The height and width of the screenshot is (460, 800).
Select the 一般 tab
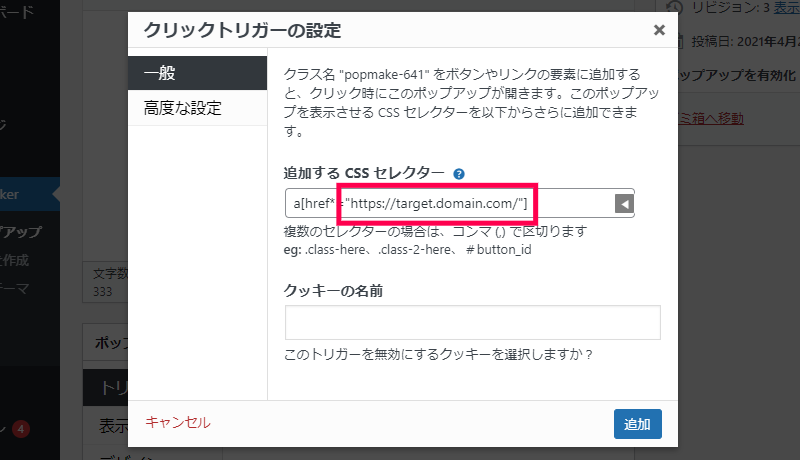(x=197, y=73)
